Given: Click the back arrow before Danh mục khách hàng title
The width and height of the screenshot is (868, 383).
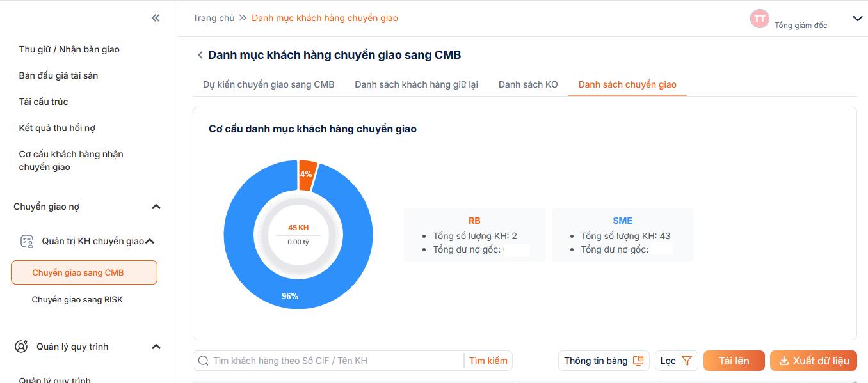Looking at the screenshot, I should tap(200, 55).
